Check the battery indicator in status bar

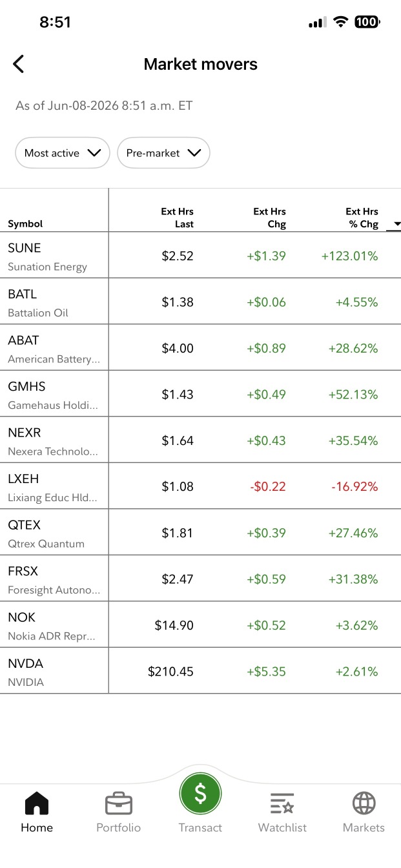pos(367,22)
